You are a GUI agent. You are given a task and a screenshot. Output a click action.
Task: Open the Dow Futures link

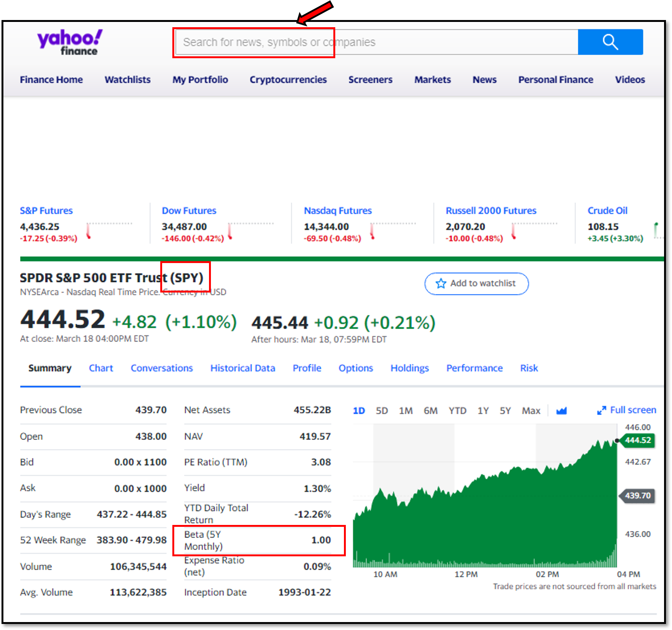coord(189,211)
